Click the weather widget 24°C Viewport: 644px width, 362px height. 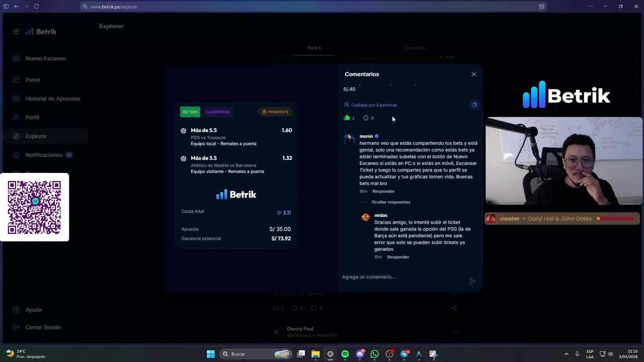25,354
